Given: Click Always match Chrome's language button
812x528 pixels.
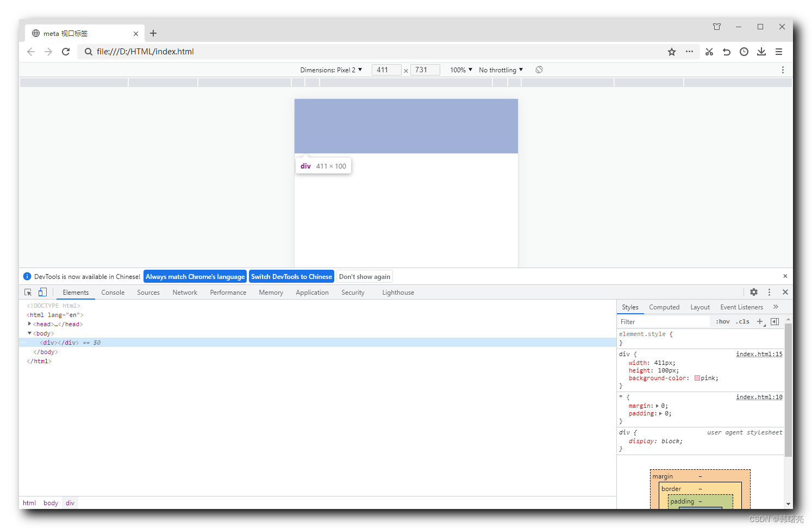Looking at the screenshot, I should (x=195, y=276).
